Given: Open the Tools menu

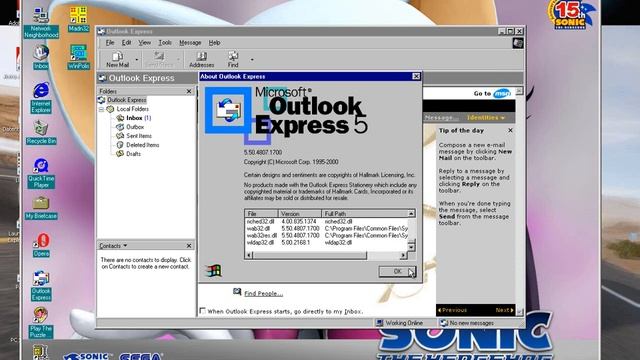Looking at the screenshot, I should click(x=165, y=42).
